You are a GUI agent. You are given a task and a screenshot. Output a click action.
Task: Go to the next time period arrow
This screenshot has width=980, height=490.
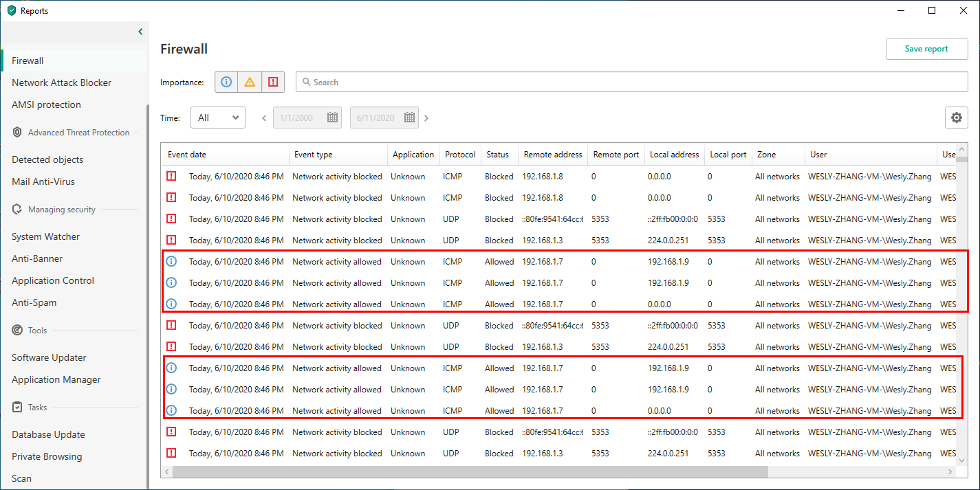426,118
